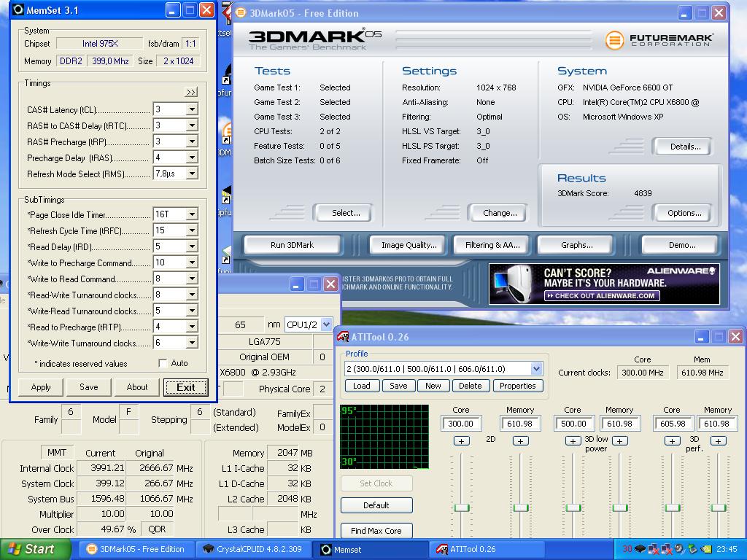
Task: Click Load profile button in ATITool
Action: tap(362, 386)
